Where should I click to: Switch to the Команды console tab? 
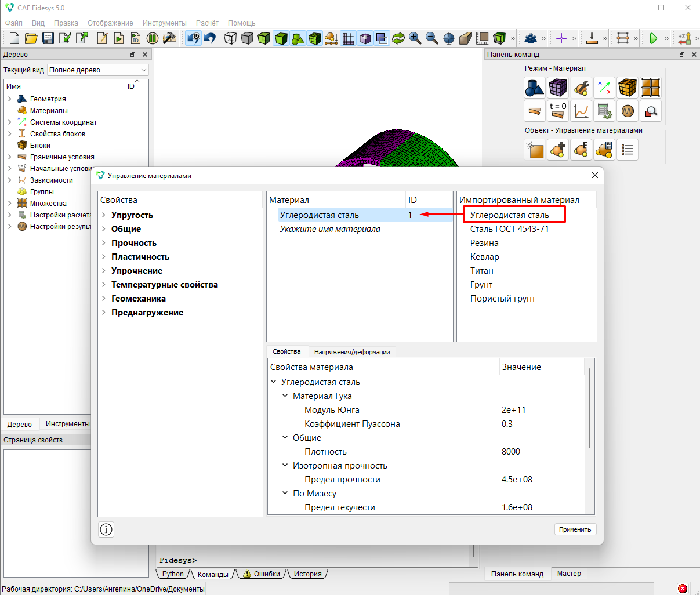pyautogui.click(x=213, y=574)
